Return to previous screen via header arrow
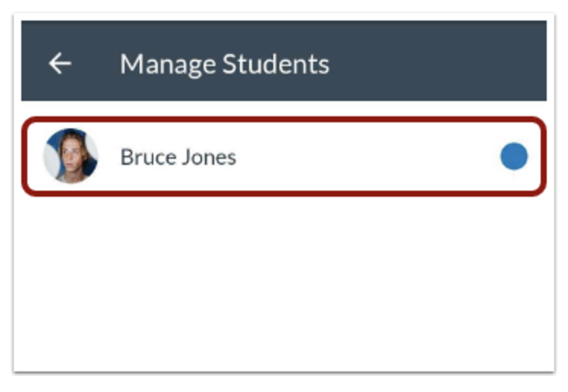Image resolution: width=568 pixels, height=392 pixels. click(60, 63)
